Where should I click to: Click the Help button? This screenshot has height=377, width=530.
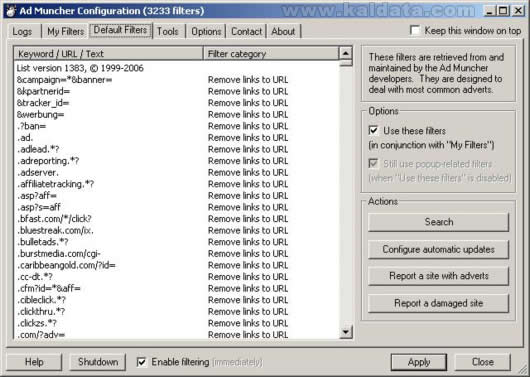point(34,362)
